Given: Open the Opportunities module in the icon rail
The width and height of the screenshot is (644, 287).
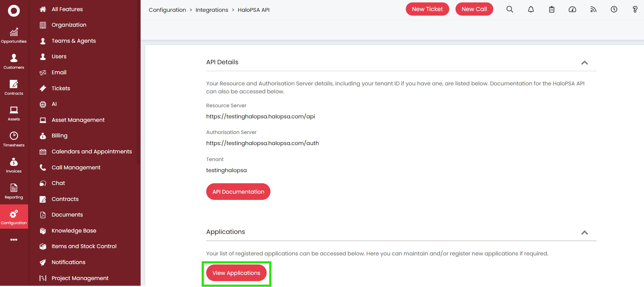Looking at the screenshot, I should click(x=14, y=36).
